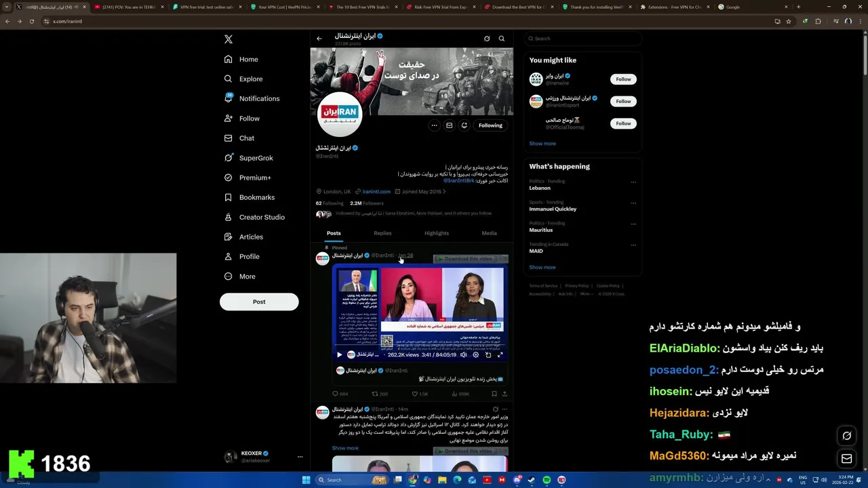Bookmark the page with the star icon

point(789,21)
